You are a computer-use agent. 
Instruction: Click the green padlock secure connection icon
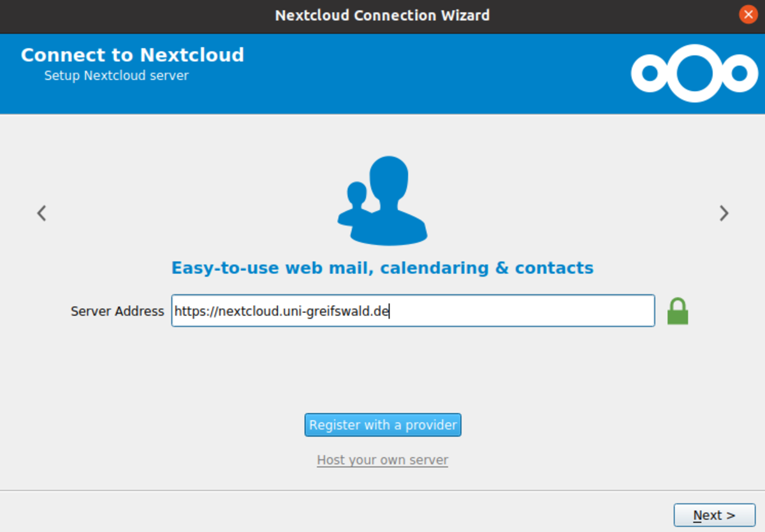678,312
